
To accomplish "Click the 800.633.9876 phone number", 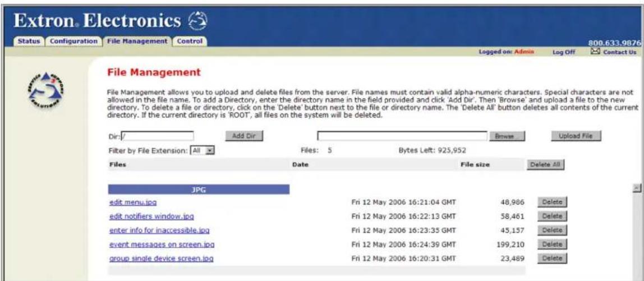I will click(x=615, y=43).
